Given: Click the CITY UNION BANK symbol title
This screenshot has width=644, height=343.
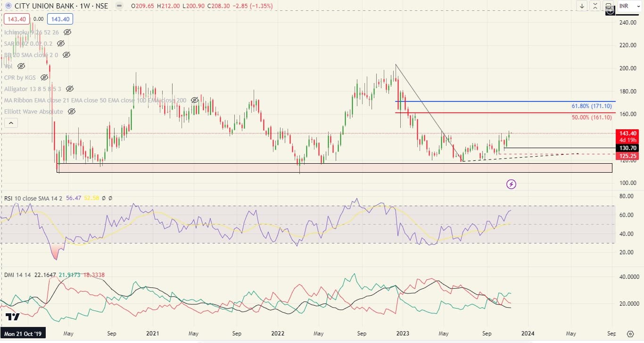Looking at the screenshot, I should pos(42,6).
